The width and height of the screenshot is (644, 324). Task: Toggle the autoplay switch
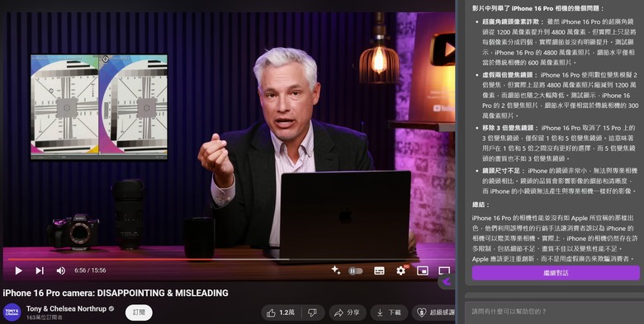[x=356, y=270]
